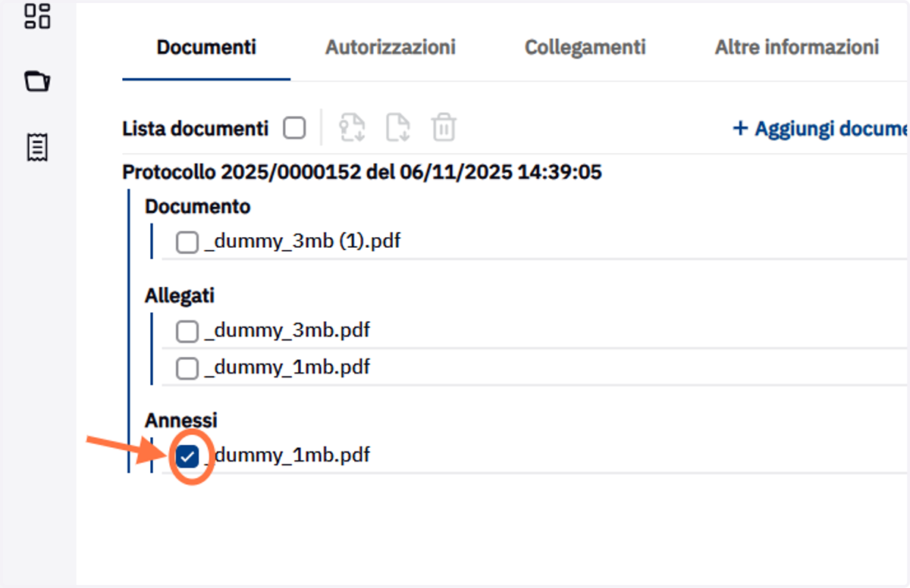This screenshot has width=910, height=588.
Task: Click the download signed document icon with seal
Action: [352, 127]
